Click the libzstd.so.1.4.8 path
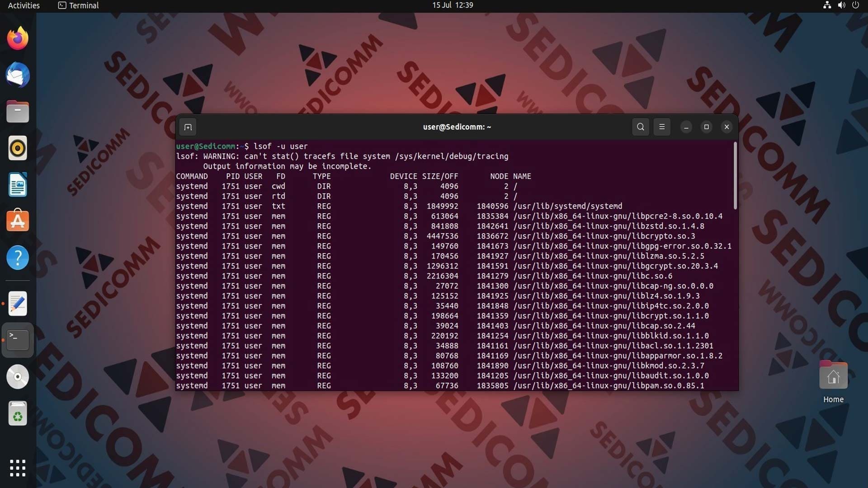868x488 pixels. (609, 226)
